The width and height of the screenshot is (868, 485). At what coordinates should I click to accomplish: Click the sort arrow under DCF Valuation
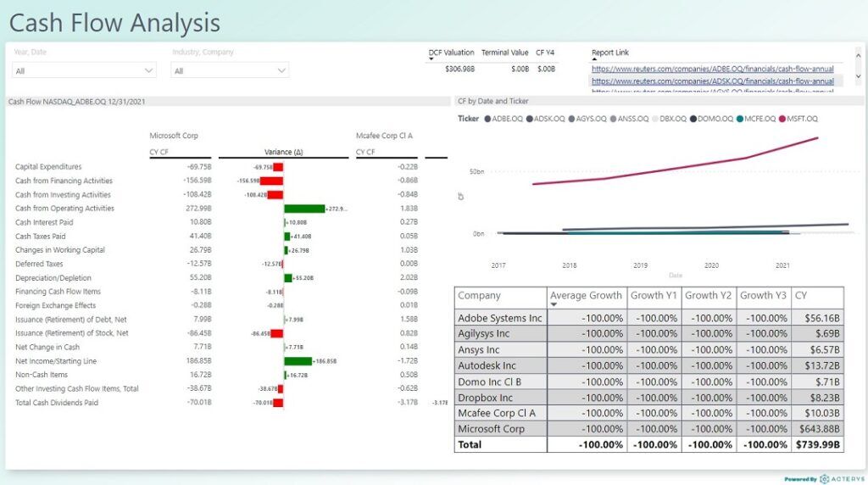tap(431, 59)
